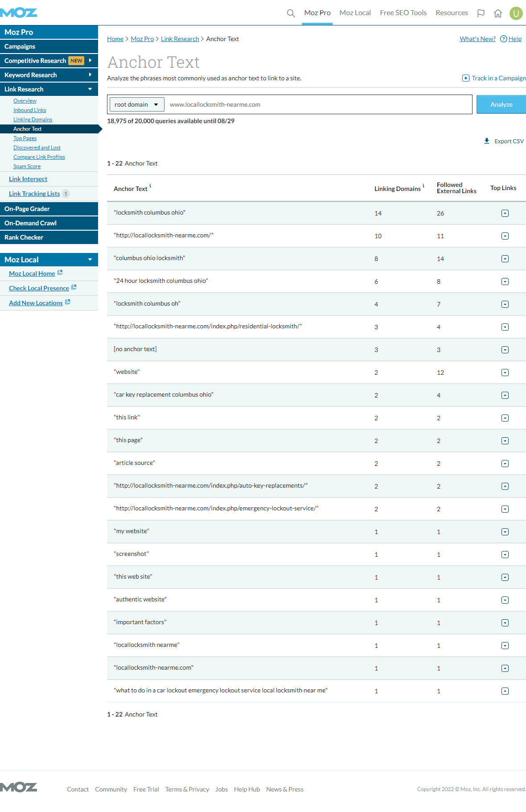The height and width of the screenshot is (812, 526).
Task: Expand top links for "this link" row
Action: click(x=505, y=418)
